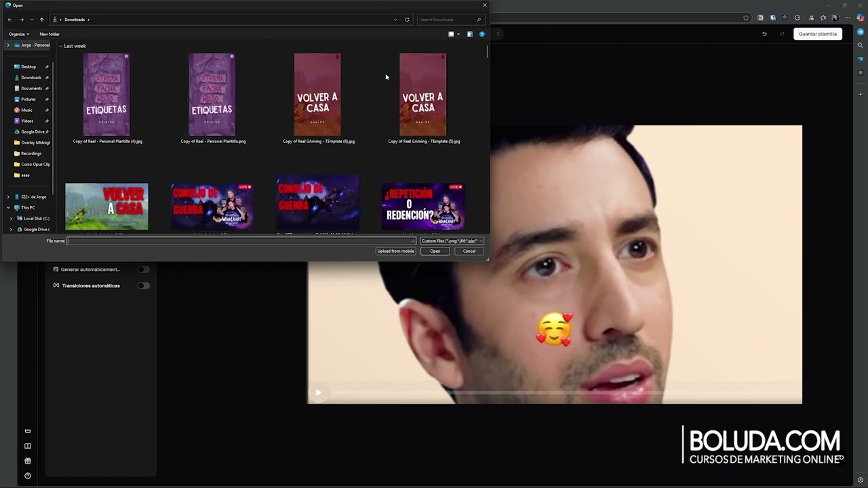Open view options dropdown arrow
The width and height of the screenshot is (868, 488).
pos(458,34)
